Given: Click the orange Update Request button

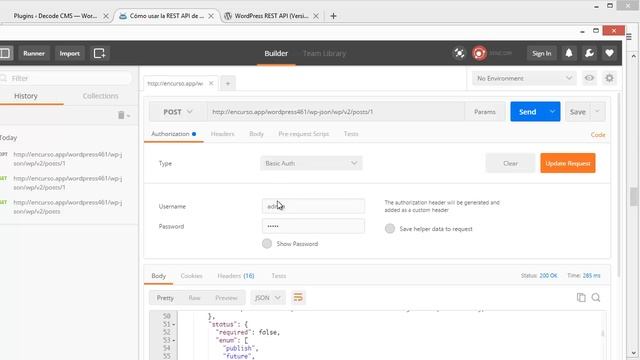Looking at the screenshot, I should (568, 163).
